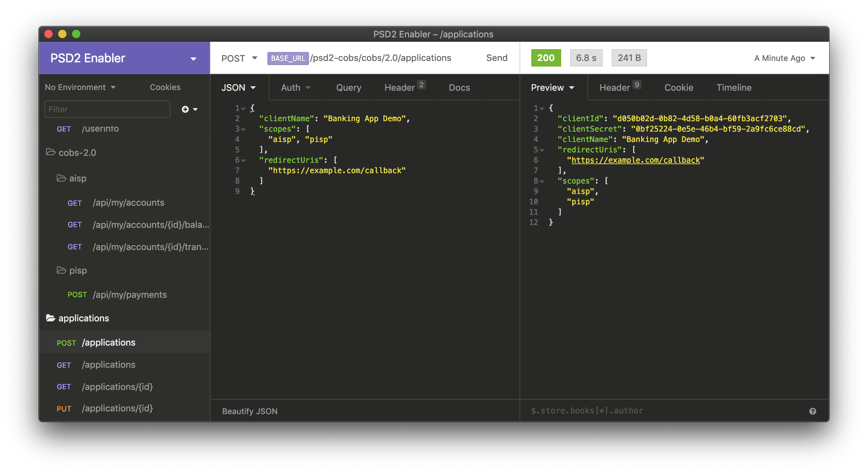This screenshot has height=473, width=868.
Task: Collapse request JSON line 1 fold arrow
Action: [243, 109]
